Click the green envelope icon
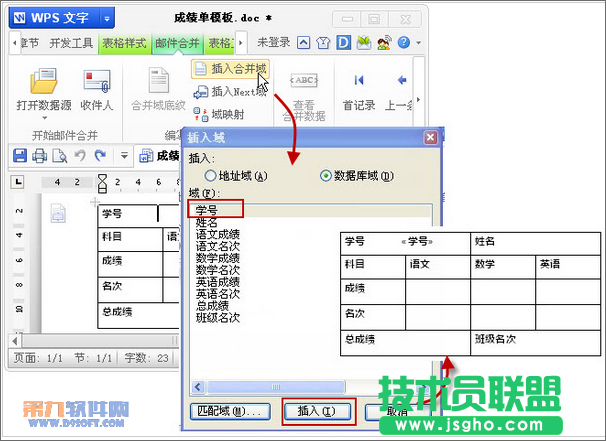Viewport: 606px width, 441px height. coord(363,43)
